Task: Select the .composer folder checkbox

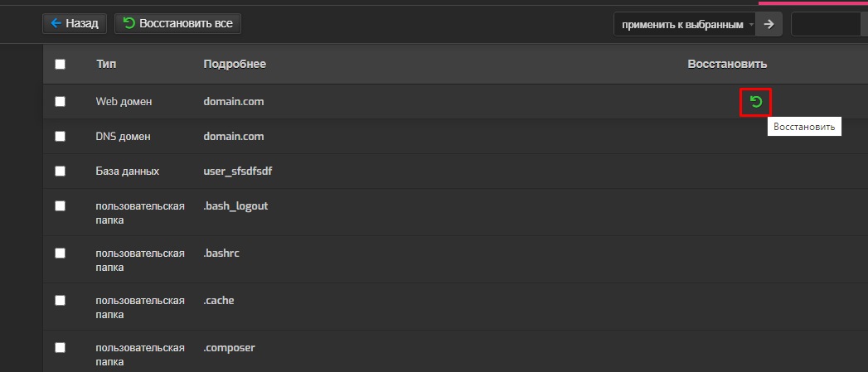Action: pyautogui.click(x=61, y=348)
